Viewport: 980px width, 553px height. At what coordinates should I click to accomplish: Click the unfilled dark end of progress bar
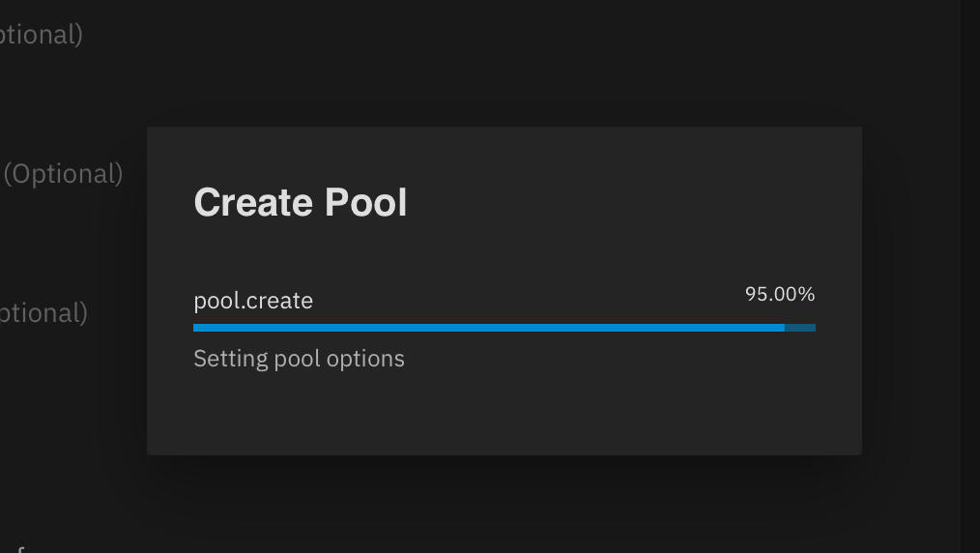coord(800,328)
